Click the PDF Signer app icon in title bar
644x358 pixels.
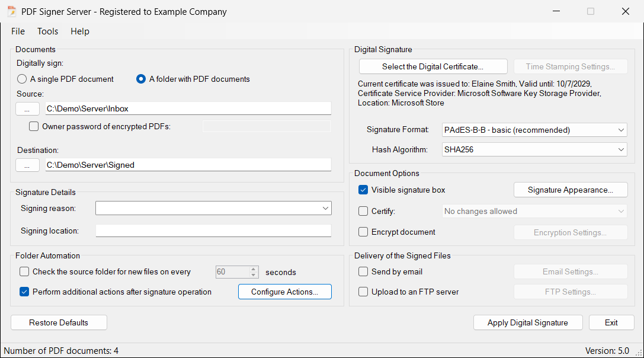pyautogui.click(x=11, y=11)
